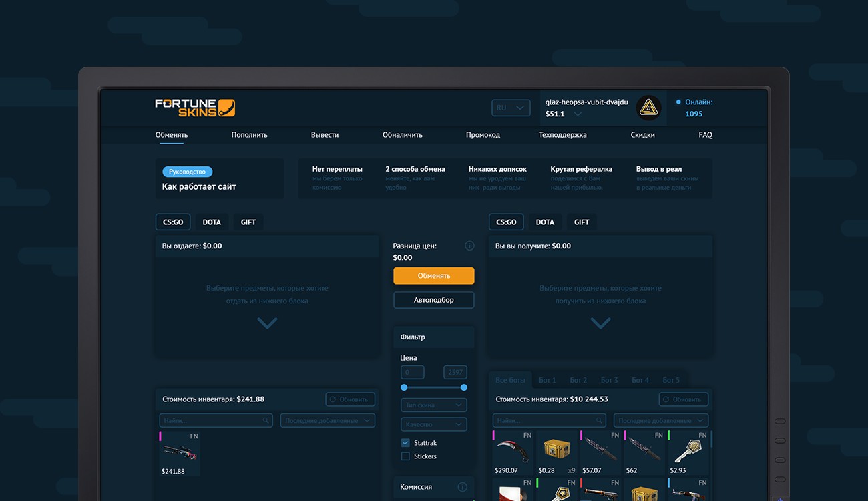Viewport: 868px width, 501px height.
Task: Click the Руководство badge
Action: (188, 172)
